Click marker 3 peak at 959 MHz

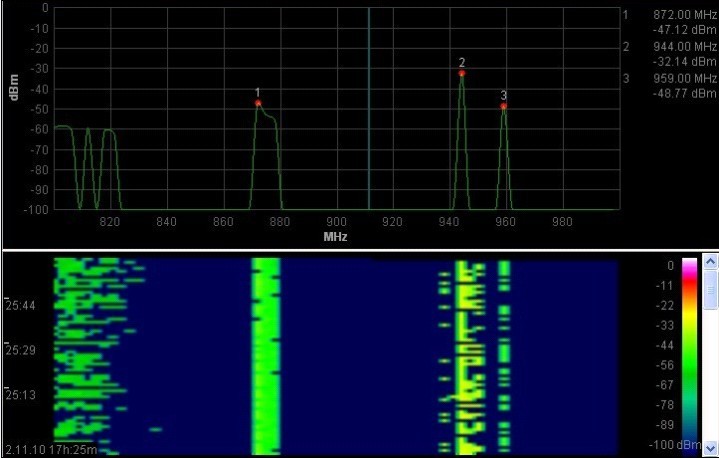click(503, 106)
